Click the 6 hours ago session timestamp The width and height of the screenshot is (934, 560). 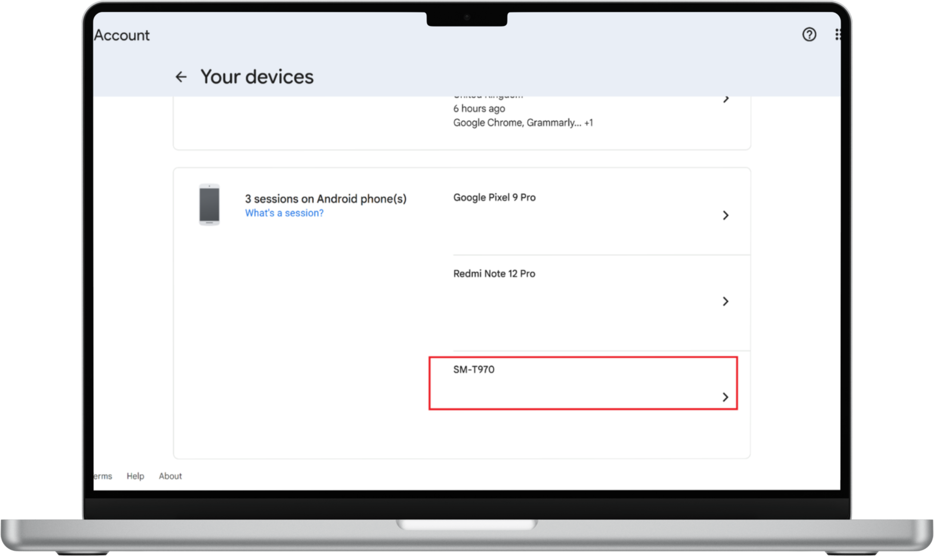(x=479, y=108)
